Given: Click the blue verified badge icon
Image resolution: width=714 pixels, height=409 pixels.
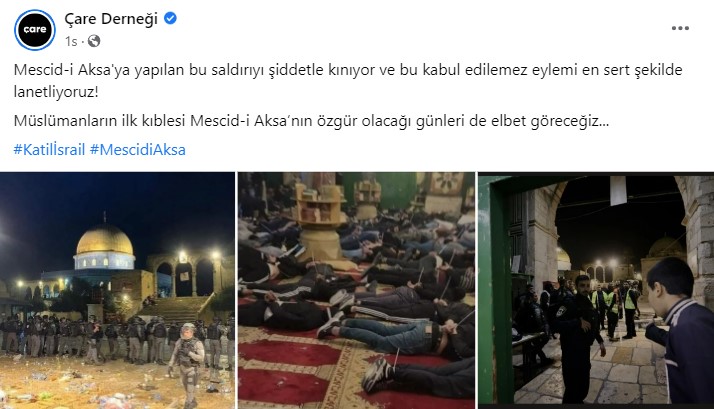Looking at the screenshot, I should tap(170, 19).
